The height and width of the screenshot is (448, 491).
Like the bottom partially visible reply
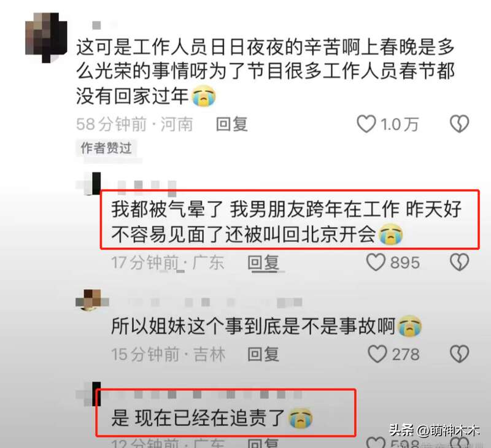(x=376, y=442)
